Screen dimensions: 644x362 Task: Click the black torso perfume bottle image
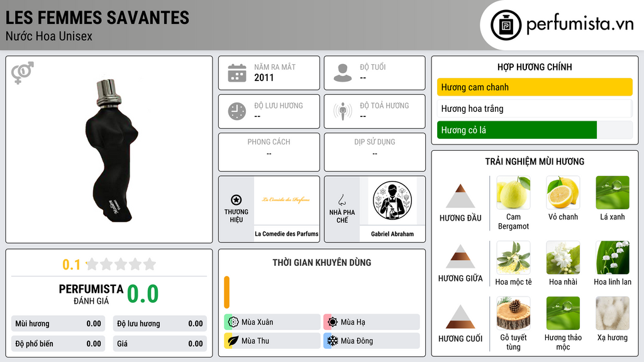112,151
